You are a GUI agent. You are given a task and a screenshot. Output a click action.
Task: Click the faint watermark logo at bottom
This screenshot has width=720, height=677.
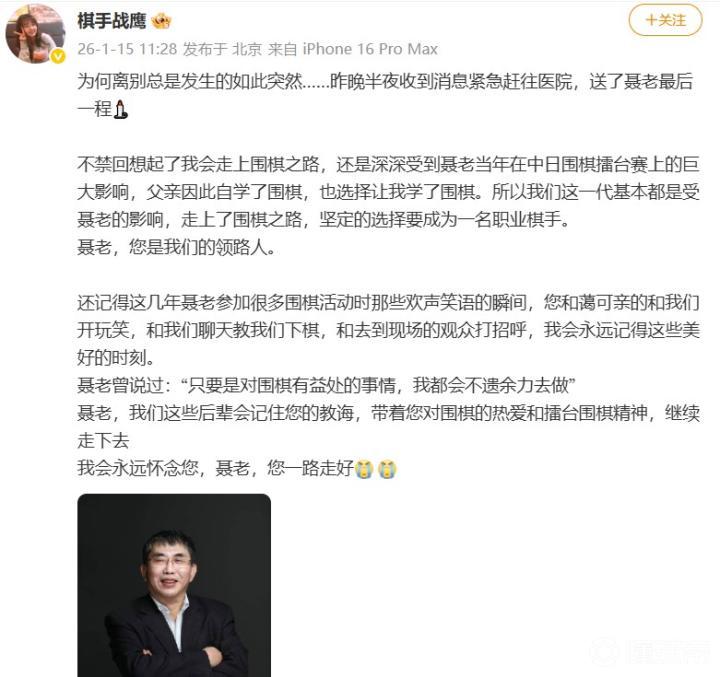coord(654,652)
